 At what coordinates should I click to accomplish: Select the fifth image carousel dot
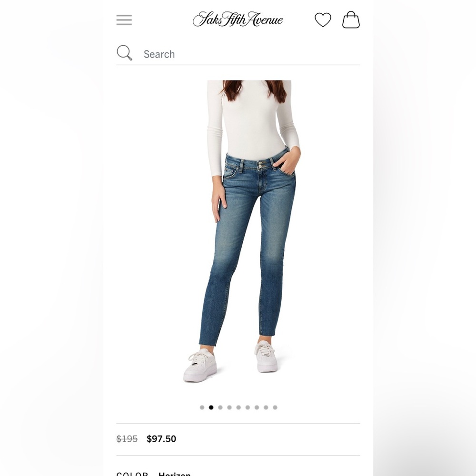(x=238, y=407)
